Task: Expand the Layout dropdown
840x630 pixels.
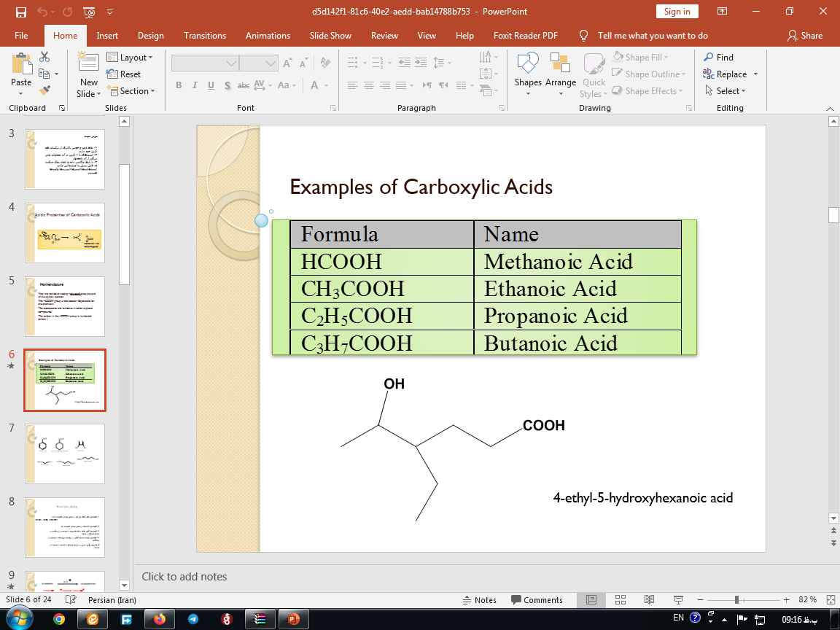Action: tap(130, 57)
